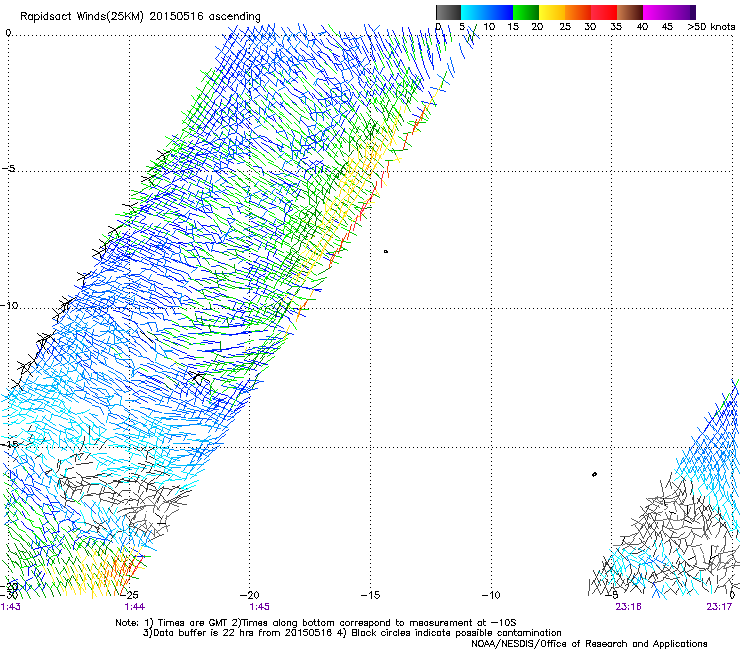The height and width of the screenshot is (650, 740).
Task: Click the yellow 20-25 knots legend swatch
Action: click(x=552, y=12)
